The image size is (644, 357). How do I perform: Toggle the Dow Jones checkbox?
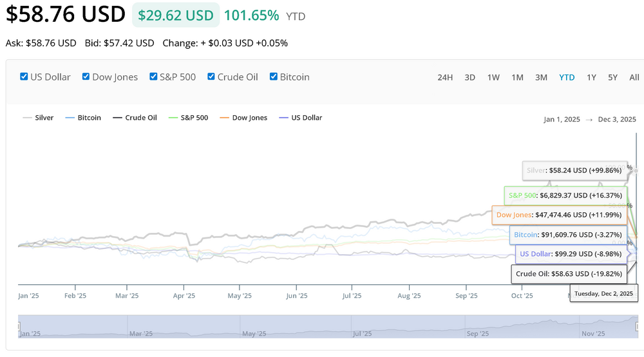[x=86, y=77]
